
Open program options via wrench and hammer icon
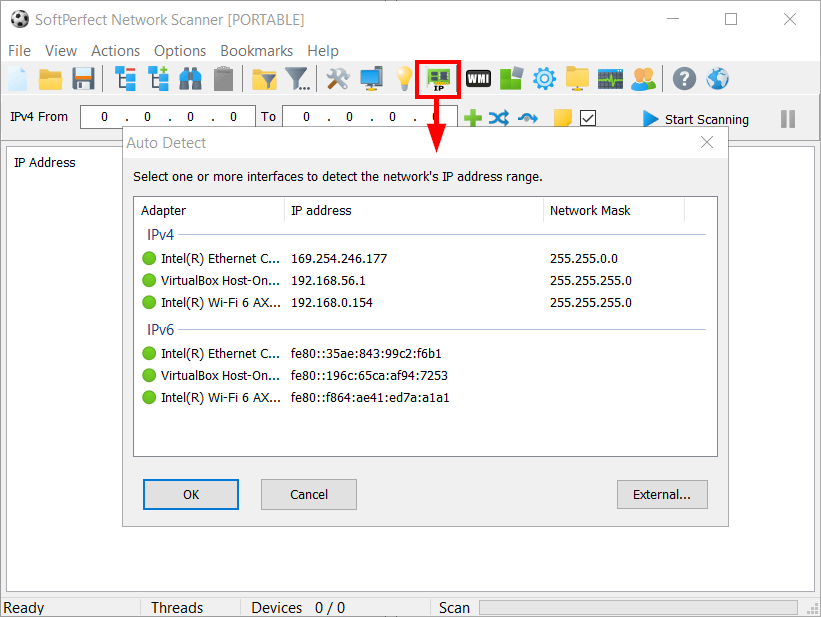pos(338,79)
